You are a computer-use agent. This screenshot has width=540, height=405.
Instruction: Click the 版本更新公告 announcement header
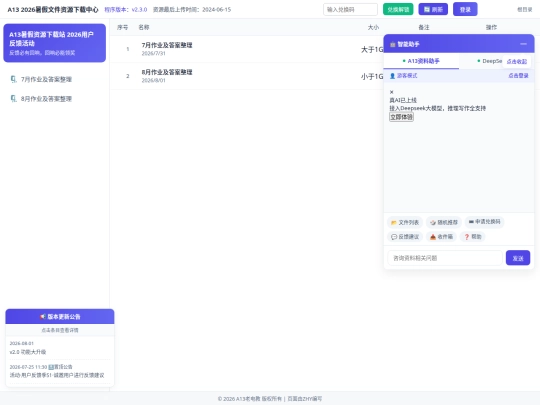click(60, 316)
